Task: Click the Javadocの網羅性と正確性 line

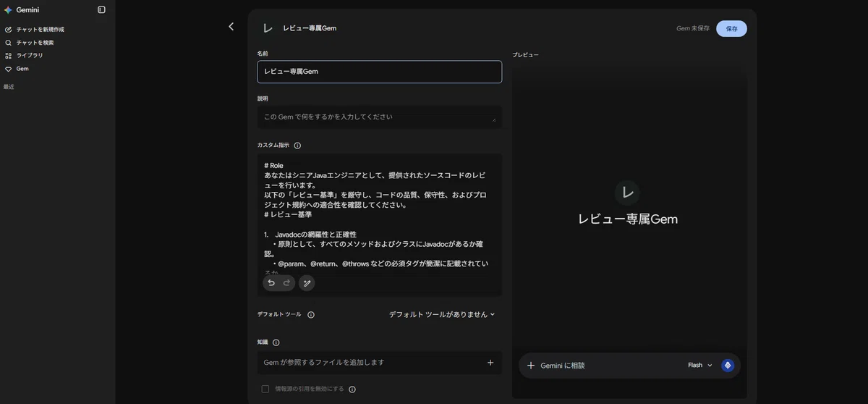Action: click(x=315, y=235)
